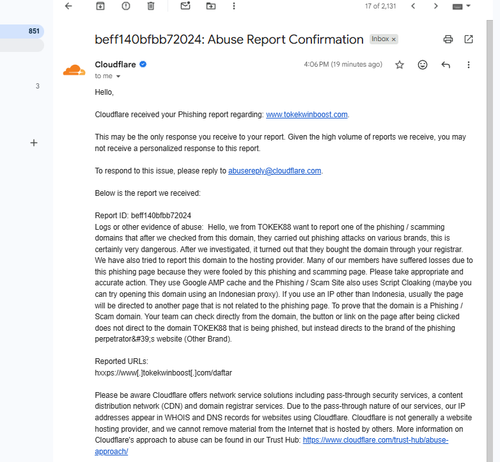Click the 'Report ID: beff140bfbb72024' line

(x=143, y=216)
